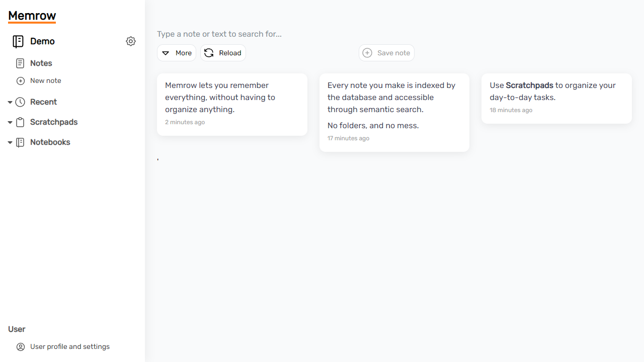Expand the Notebooks section arrow
Image resolution: width=644 pixels, height=362 pixels.
click(x=10, y=143)
